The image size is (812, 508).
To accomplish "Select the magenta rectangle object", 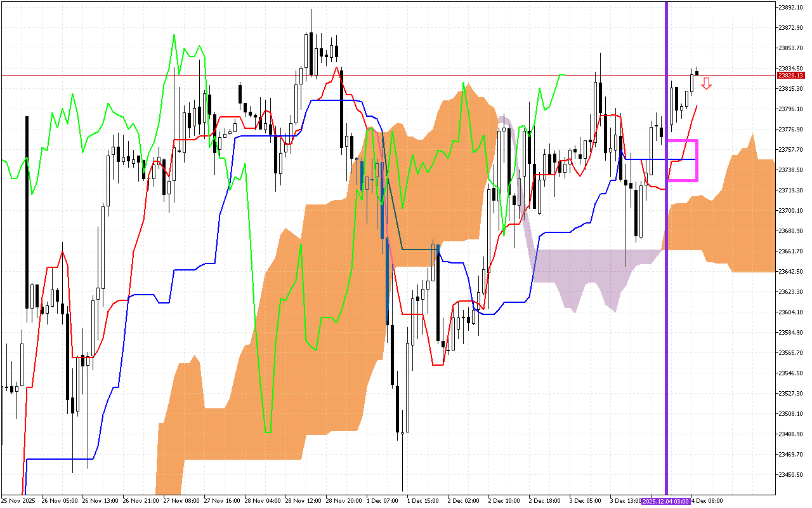I will (x=697, y=160).
